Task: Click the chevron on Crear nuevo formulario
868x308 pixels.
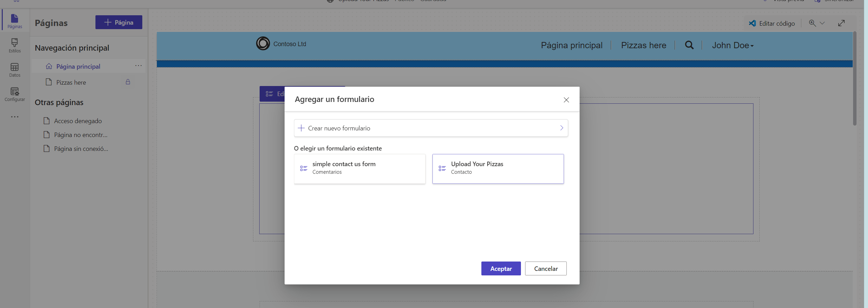Action: click(562, 128)
